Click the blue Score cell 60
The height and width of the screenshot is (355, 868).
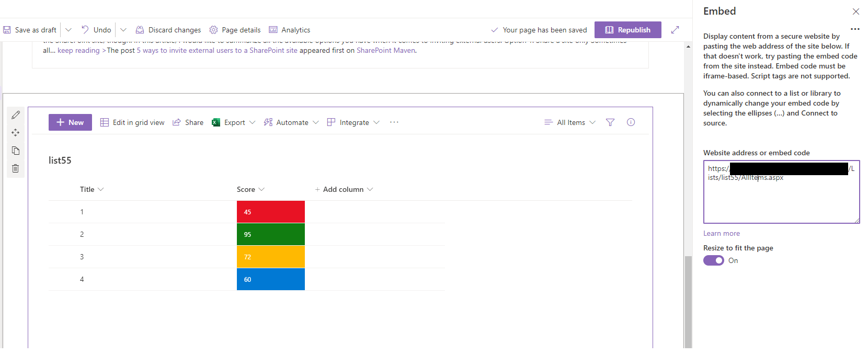[271, 279]
